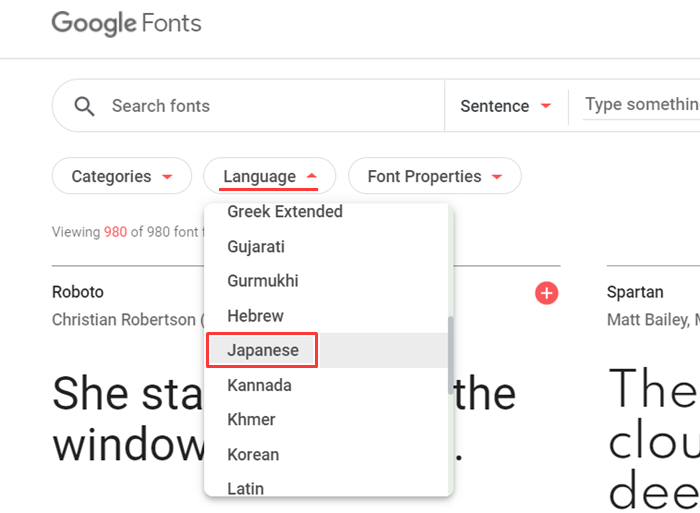
Task: Select Khmer language option
Action: pyautogui.click(x=326, y=419)
